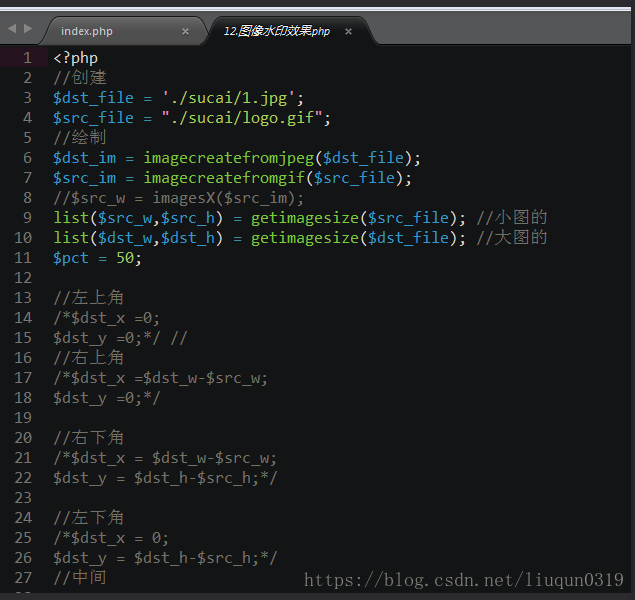Click the '//大图的' comment
Viewport: 635px width, 600px height.
512,238
